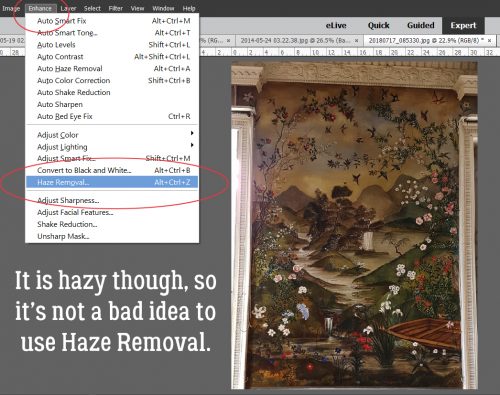500x395 pixels.
Task: Close the 2014-05-24 03.22.38.jpg tab
Action: point(357,41)
